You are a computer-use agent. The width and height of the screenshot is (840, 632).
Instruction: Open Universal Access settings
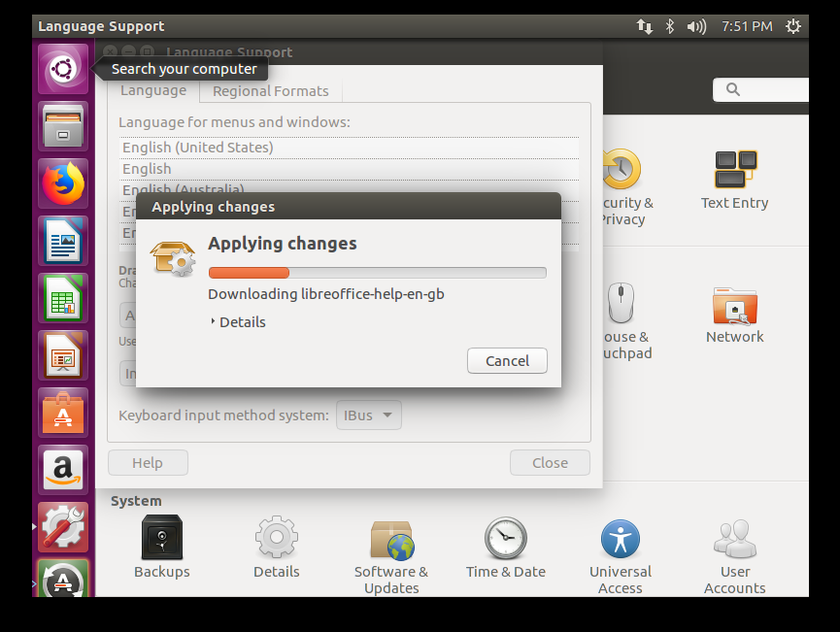[621, 557]
